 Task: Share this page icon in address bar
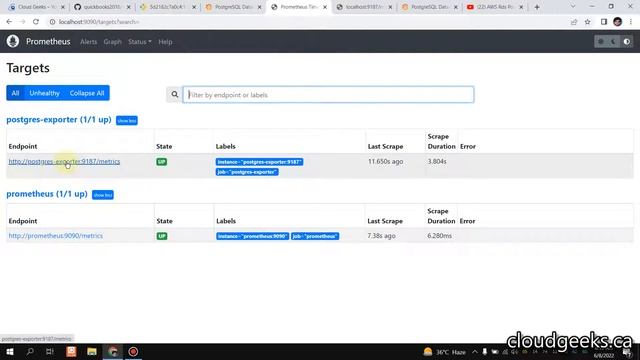(x=574, y=22)
